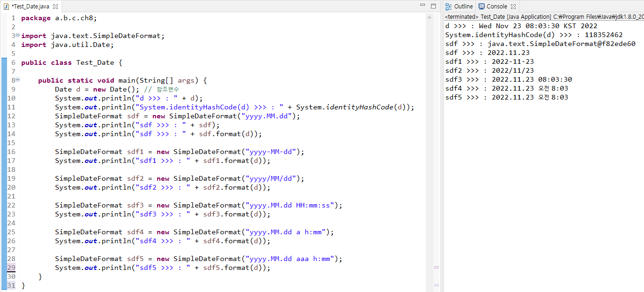Click 'sdf1.format(d)' on line 17

pos(233,161)
